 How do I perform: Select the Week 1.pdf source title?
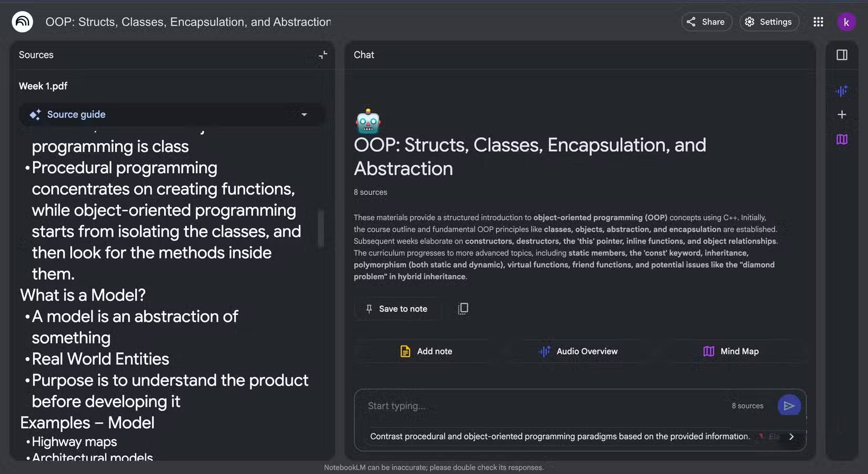pyautogui.click(x=43, y=86)
